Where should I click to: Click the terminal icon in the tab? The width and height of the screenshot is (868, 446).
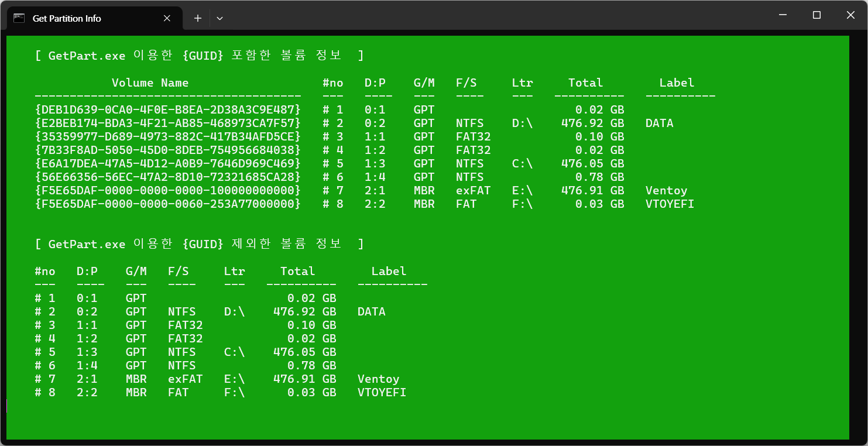(19, 18)
